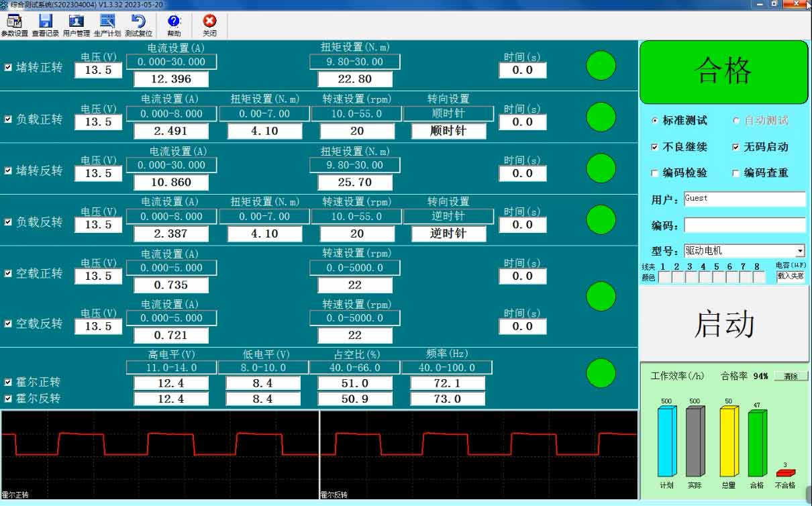This screenshot has width=812, height=506.
Task: Click the 测试复位 test reset icon
Action: [139, 23]
